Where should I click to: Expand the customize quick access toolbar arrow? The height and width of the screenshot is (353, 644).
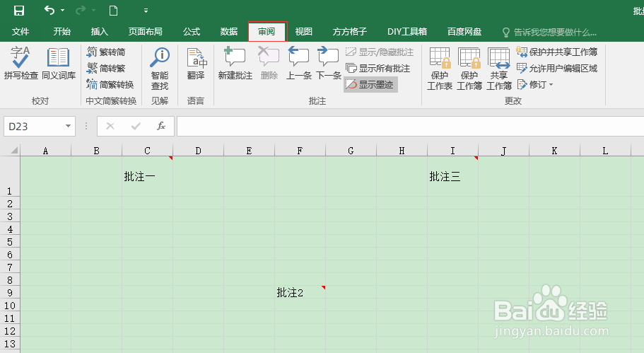[x=146, y=11]
